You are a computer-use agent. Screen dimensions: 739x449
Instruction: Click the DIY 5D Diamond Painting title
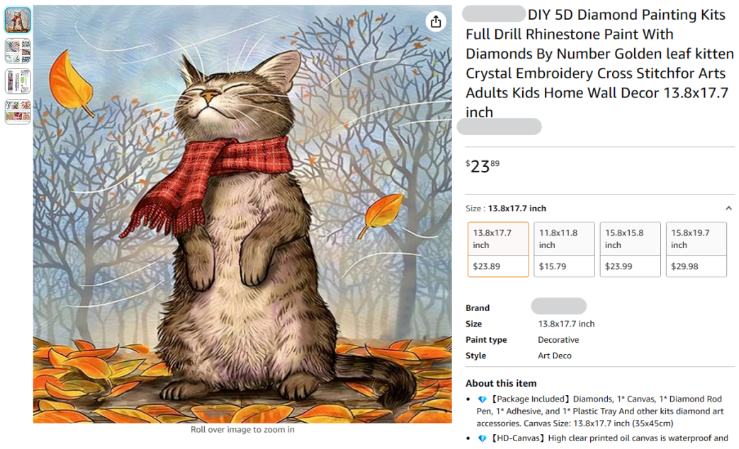599,63
